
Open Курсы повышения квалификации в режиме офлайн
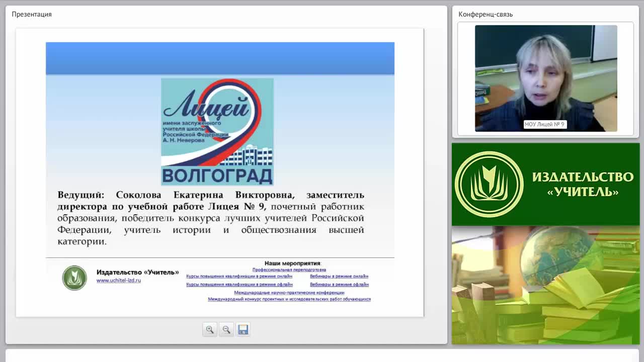pyautogui.click(x=239, y=285)
